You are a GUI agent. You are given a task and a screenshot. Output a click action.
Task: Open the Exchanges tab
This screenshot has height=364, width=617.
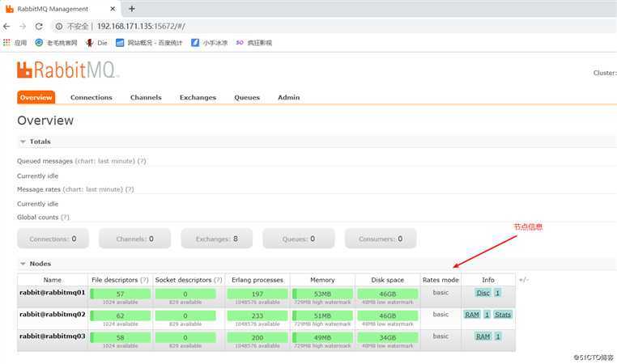[x=198, y=98]
